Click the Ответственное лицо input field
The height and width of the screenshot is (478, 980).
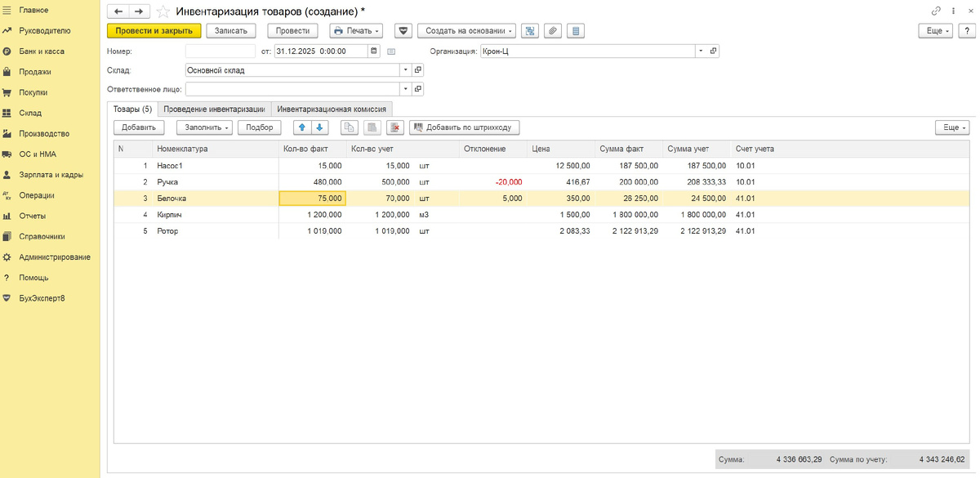(x=292, y=89)
